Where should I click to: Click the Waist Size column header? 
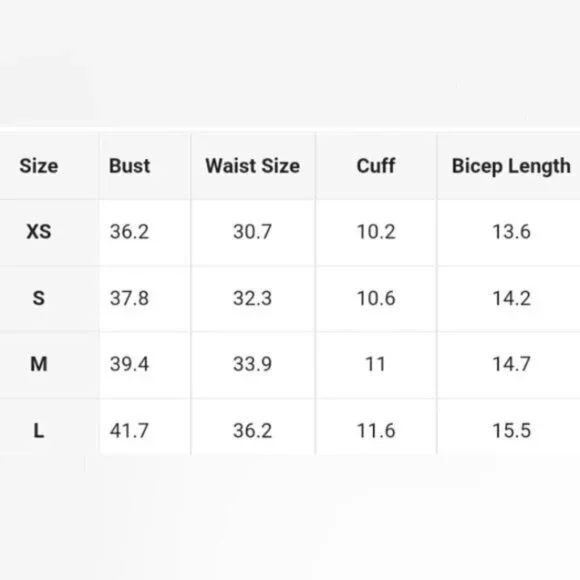253,166
